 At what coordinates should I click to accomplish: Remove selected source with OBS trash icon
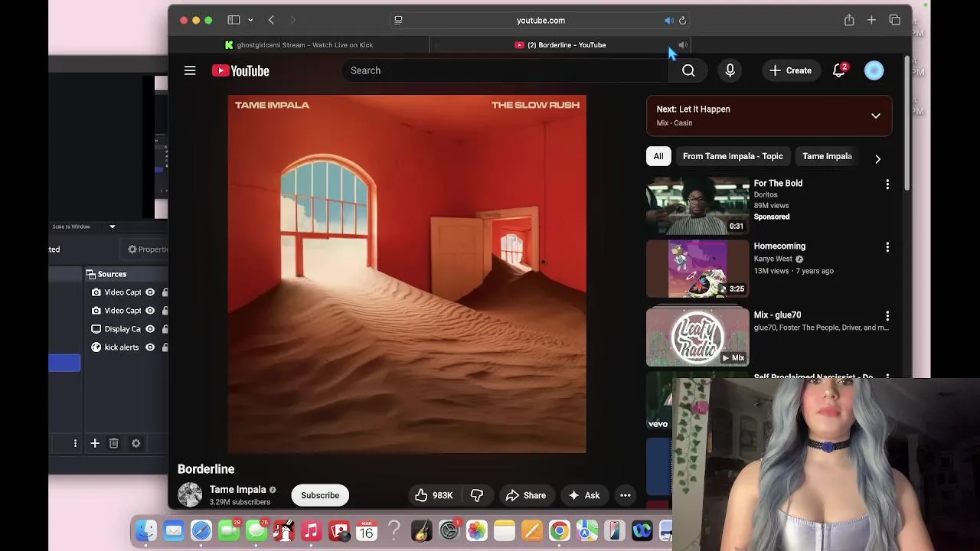point(113,443)
